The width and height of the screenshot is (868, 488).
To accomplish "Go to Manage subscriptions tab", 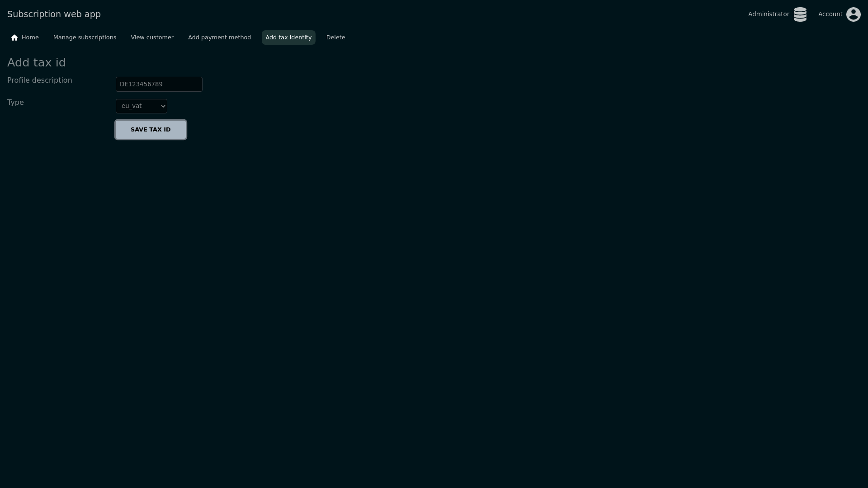I will [x=85, y=38].
